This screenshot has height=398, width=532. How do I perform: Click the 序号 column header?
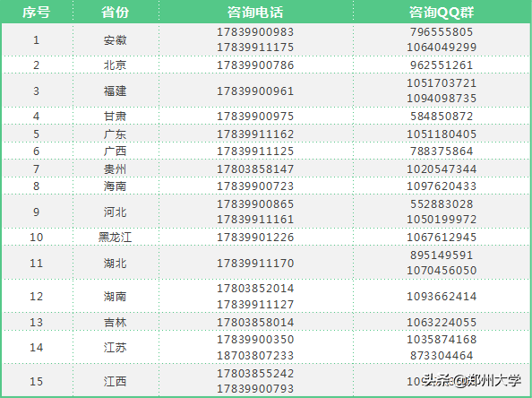[x=37, y=13]
